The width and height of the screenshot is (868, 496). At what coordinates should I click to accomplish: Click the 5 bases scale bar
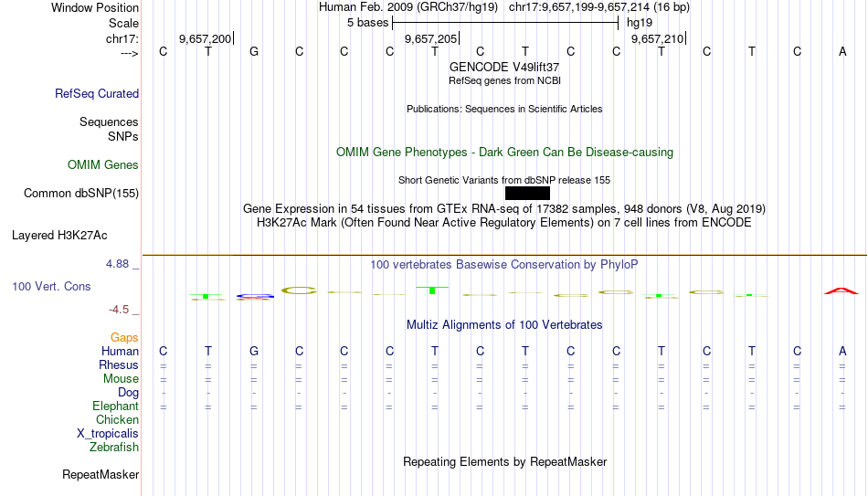tap(505, 23)
